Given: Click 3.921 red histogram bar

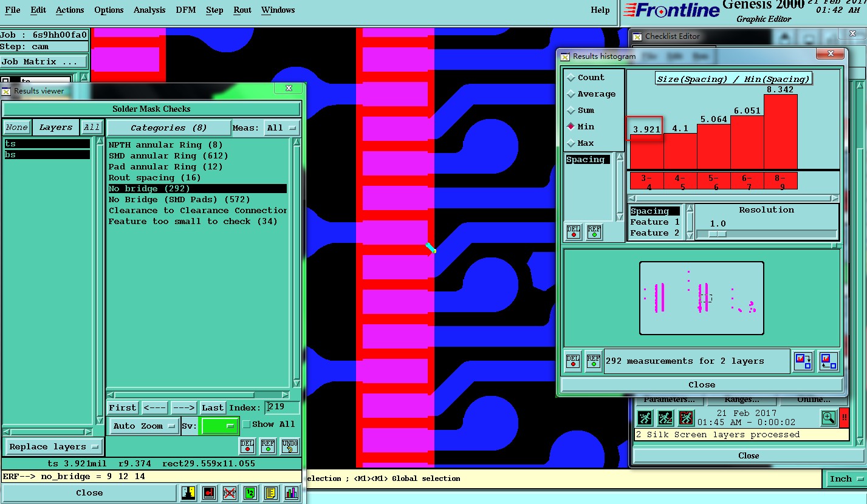Looking at the screenshot, I should [x=646, y=151].
